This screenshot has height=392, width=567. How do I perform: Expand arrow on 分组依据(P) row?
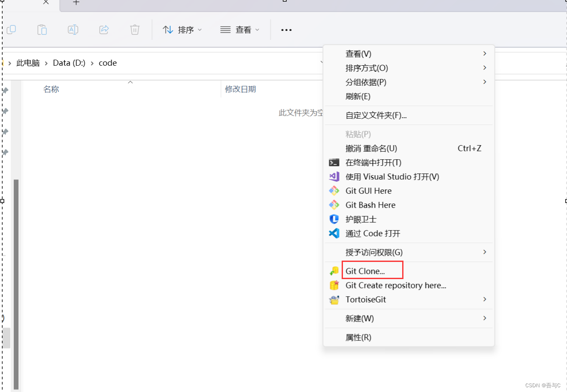[x=485, y=82]
